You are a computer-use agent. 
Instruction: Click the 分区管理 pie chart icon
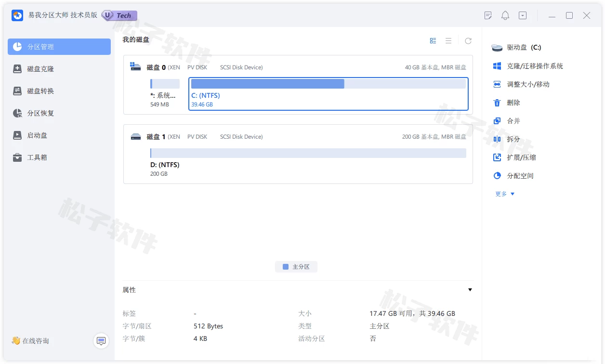(x=17, y=47)
